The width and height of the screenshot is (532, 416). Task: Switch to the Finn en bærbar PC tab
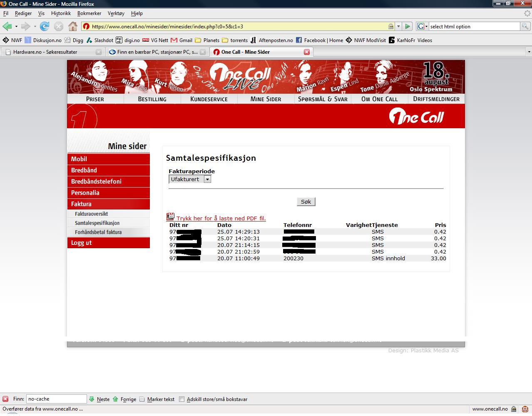157,52
